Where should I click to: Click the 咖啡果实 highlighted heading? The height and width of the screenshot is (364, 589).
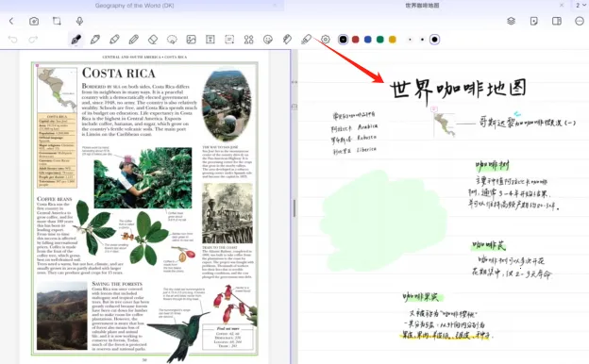[422, 298]
